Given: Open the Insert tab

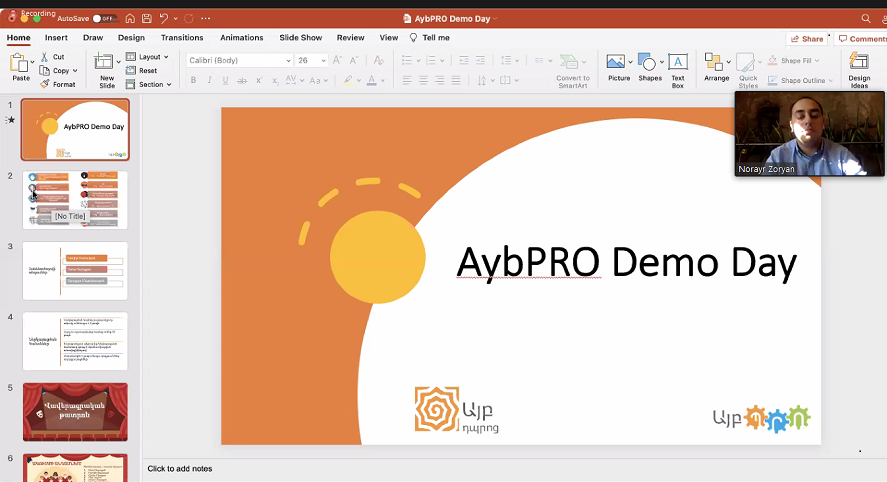Looking at the screenshot, I should click(x=56, y=37).
